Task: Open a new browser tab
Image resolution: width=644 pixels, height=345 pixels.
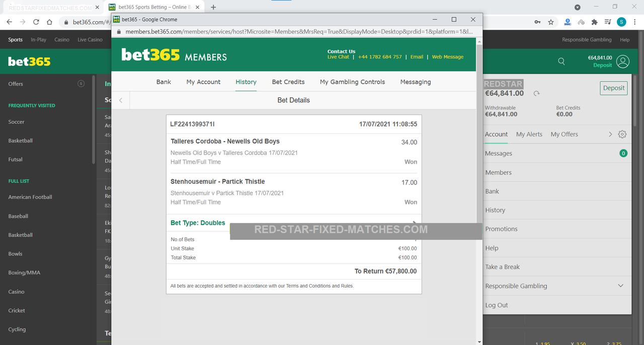Action: (x=213, y=8)
